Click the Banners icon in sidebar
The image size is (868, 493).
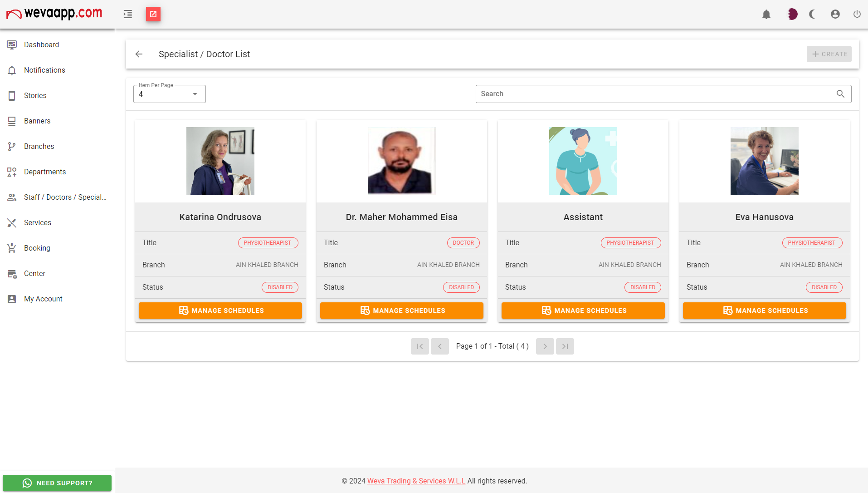(12, 121)
